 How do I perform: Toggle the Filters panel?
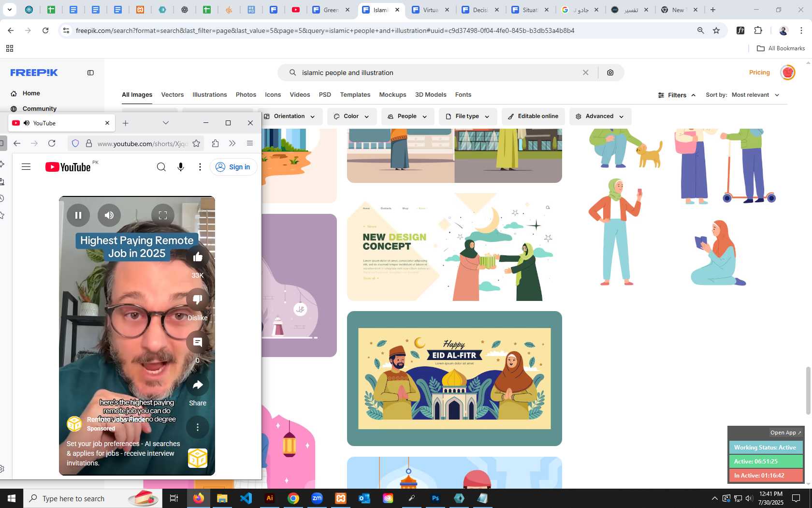point(677,95)
